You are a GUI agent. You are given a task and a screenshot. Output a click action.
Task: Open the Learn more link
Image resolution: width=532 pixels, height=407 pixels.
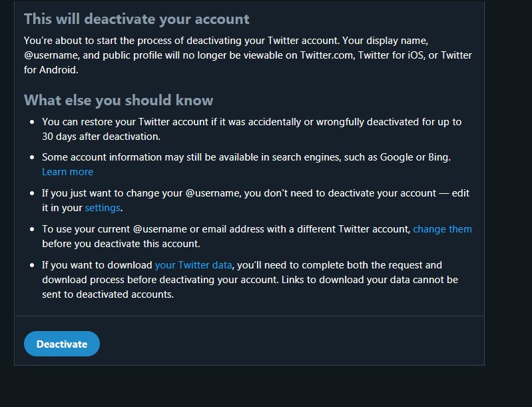[67, 172]
